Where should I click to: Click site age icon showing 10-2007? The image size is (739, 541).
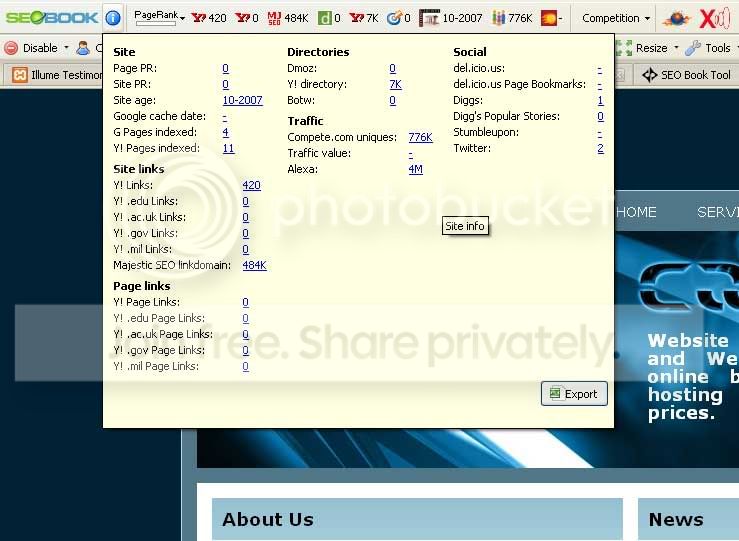coord(451,18)
